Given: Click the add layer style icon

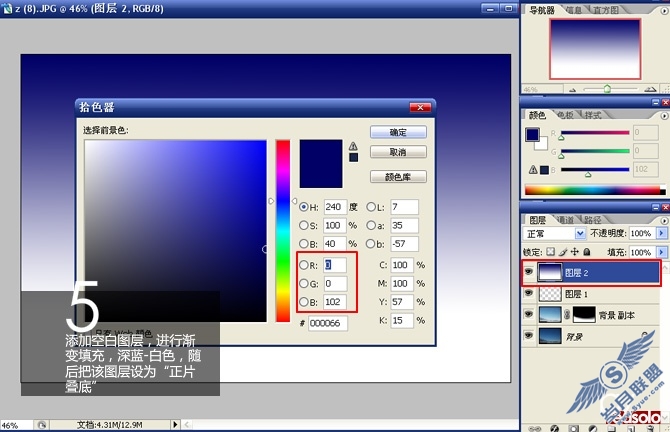Looking at the screenshot, I should coord(554,428).
